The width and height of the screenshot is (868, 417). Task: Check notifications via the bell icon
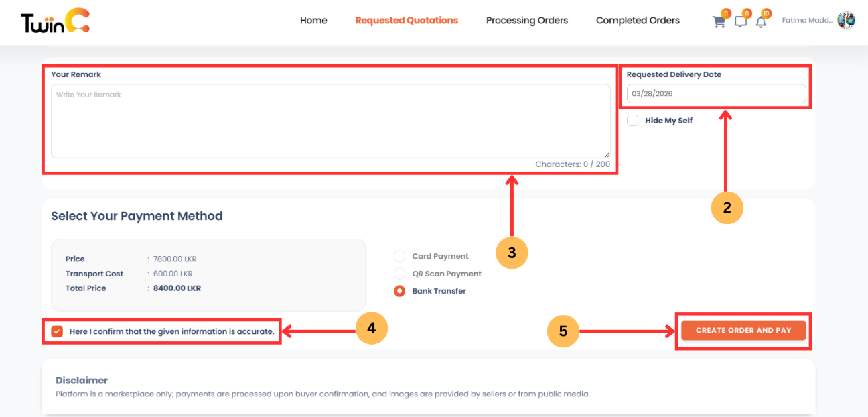[762, 22]
